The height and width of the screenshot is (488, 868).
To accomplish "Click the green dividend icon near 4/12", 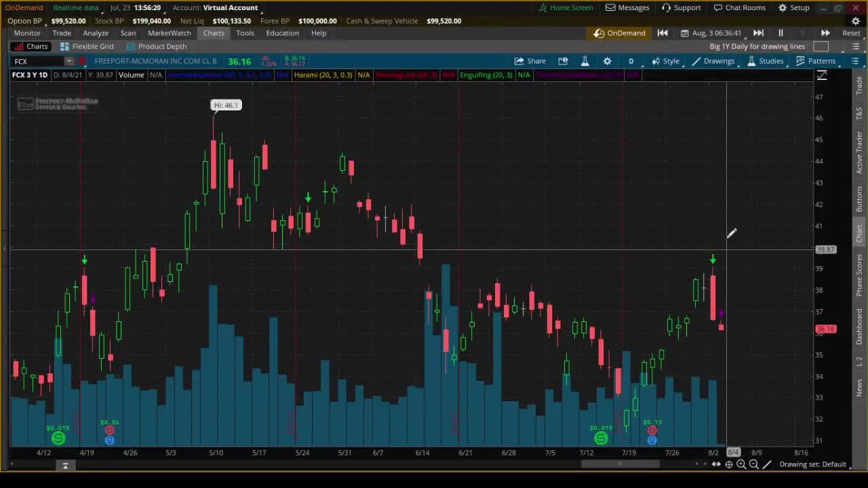I will tap(58, 439).
